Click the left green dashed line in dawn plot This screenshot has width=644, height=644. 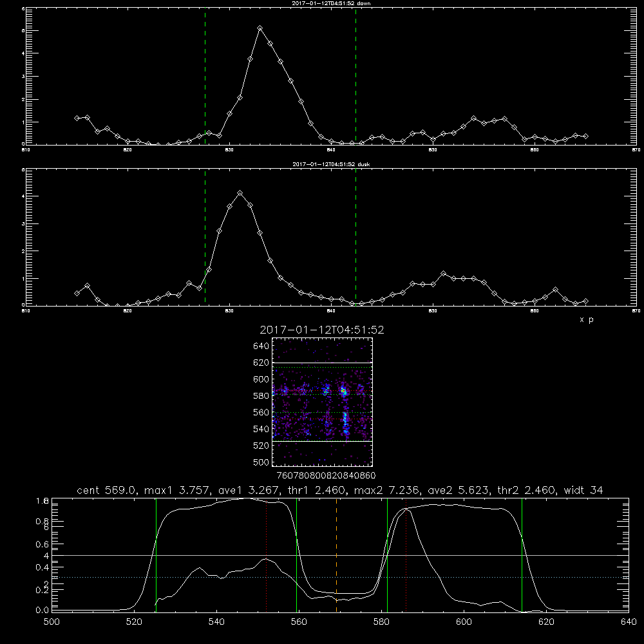[205, 76]
